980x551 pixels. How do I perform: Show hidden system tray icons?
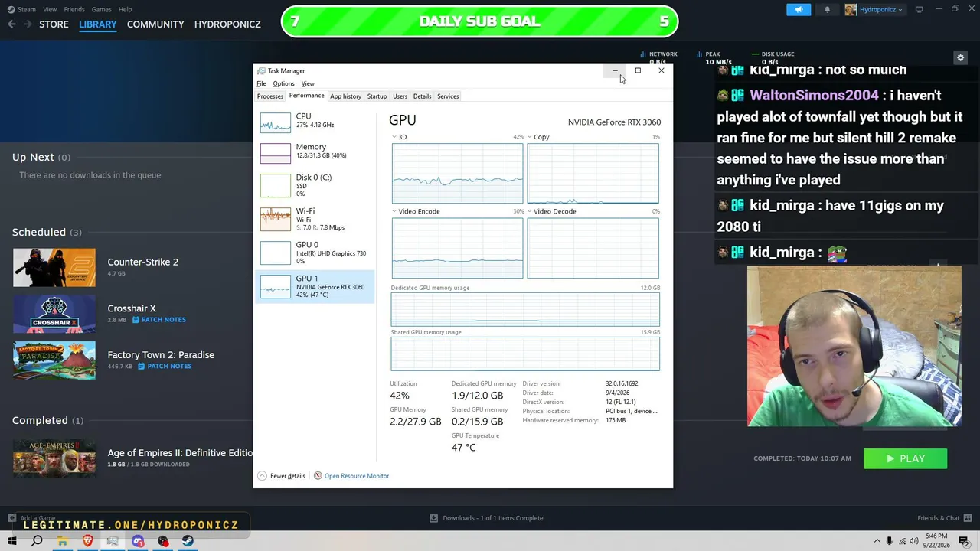click(x=877, y=541)
